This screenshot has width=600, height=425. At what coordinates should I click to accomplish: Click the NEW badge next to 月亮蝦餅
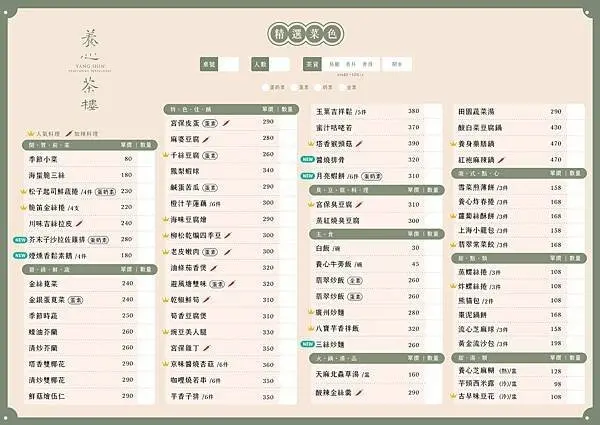click(x=308, y=175)
